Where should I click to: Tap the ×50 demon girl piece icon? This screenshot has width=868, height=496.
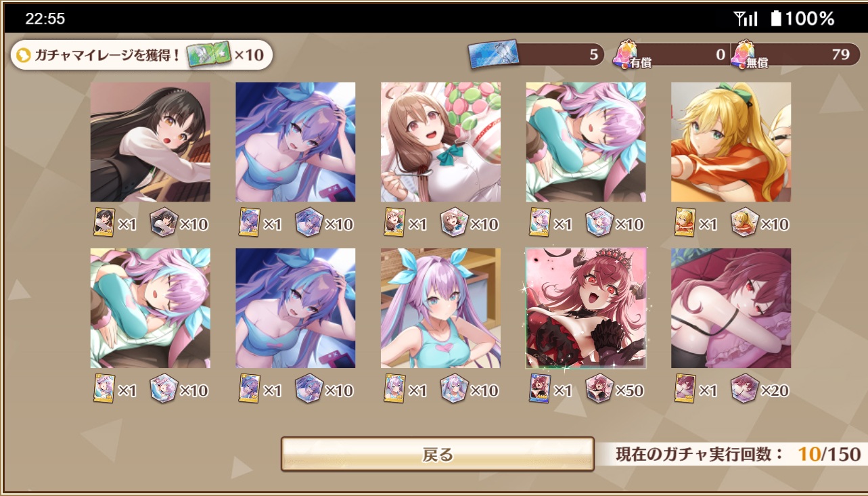pos(599,389)
